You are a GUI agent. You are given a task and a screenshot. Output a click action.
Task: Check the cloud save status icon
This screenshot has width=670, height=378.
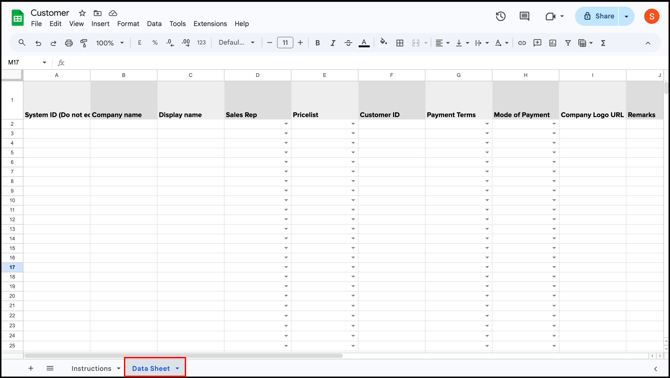113,13
